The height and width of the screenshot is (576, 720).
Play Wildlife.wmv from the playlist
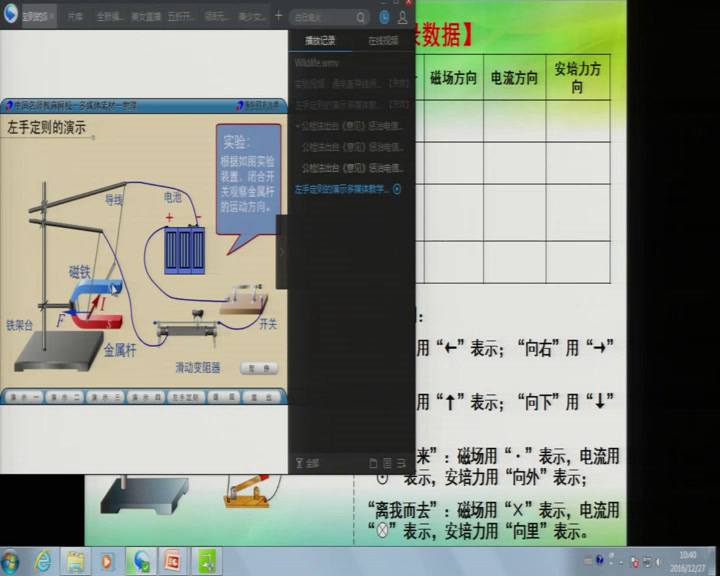[x=318, y=62]
